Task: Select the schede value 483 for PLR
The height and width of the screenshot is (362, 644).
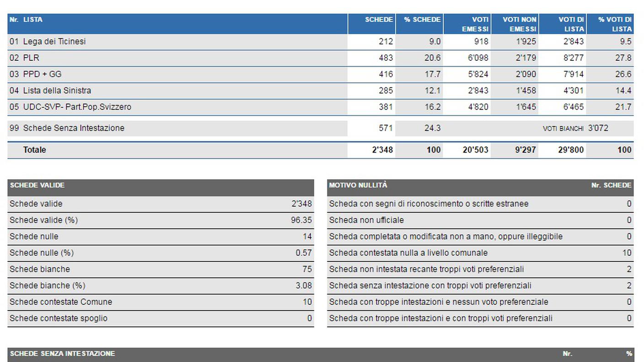Action: [x=386, y=58]
